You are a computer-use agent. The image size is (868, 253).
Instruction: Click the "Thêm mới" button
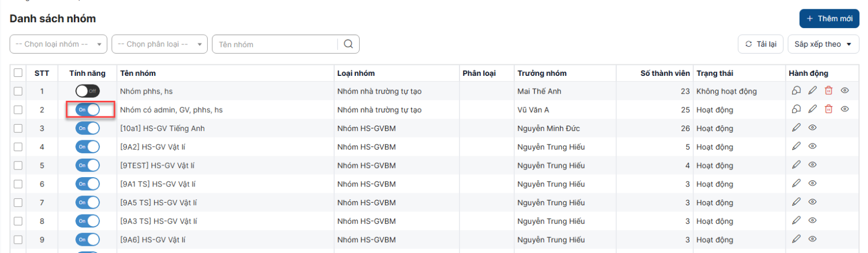[829, 18]
